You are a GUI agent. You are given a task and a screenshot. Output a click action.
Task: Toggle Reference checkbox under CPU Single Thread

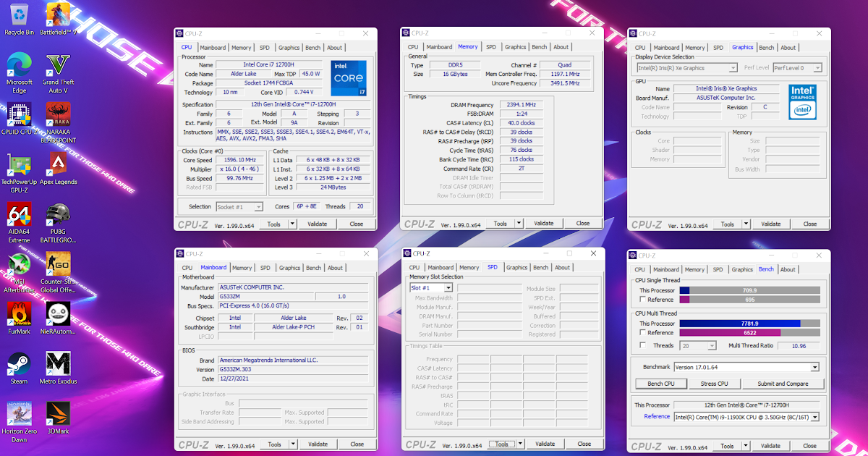[642, 299]
